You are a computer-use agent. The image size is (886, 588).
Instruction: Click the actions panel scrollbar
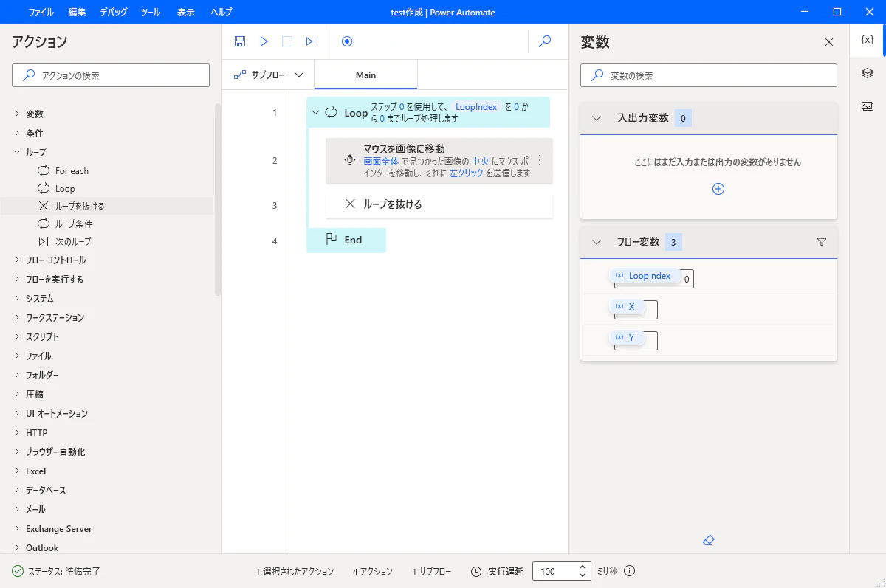coord(218,199)
